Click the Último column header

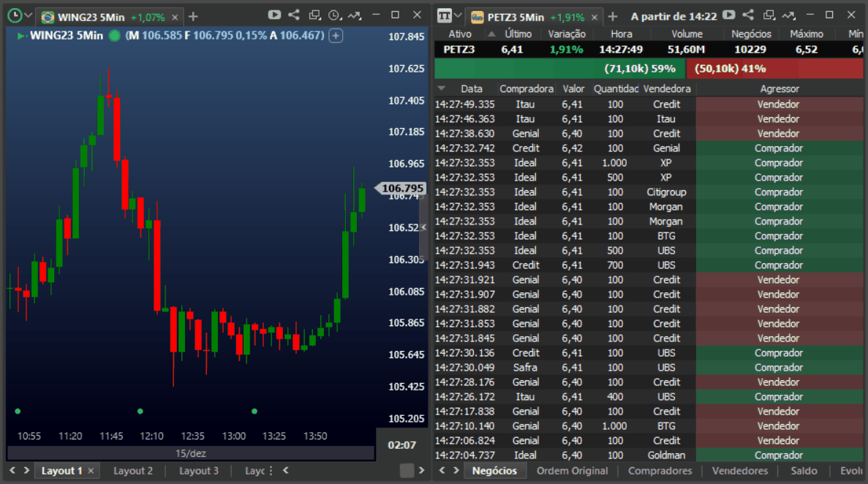tap(518, 34)
